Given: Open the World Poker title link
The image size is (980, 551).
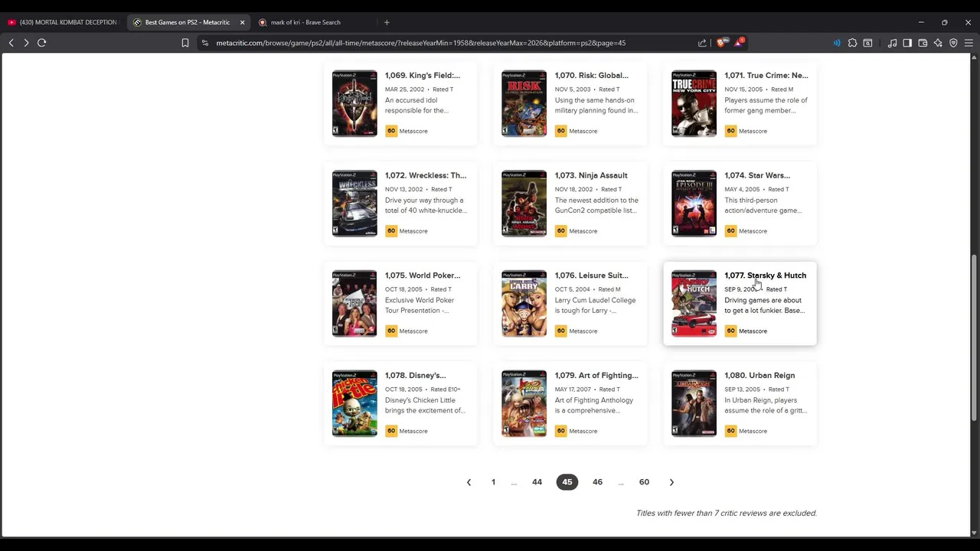Looking at the screenshot, I should click(423, 275).
